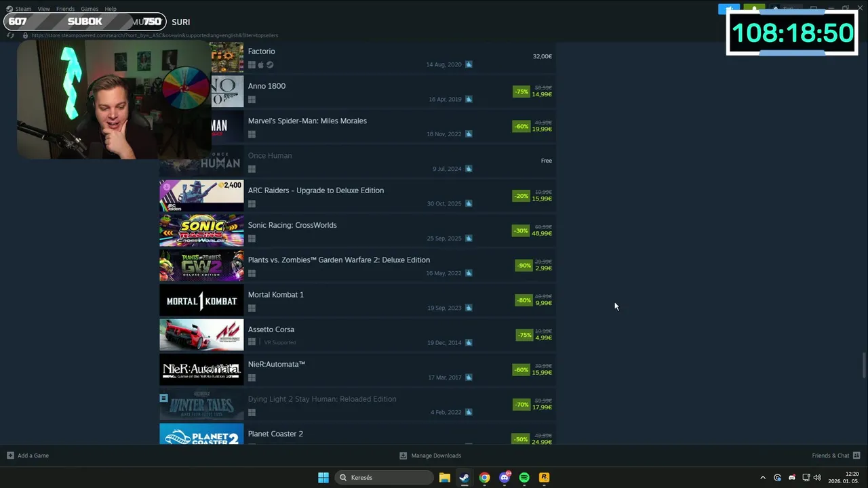Open the Games menu

point(90,9)
